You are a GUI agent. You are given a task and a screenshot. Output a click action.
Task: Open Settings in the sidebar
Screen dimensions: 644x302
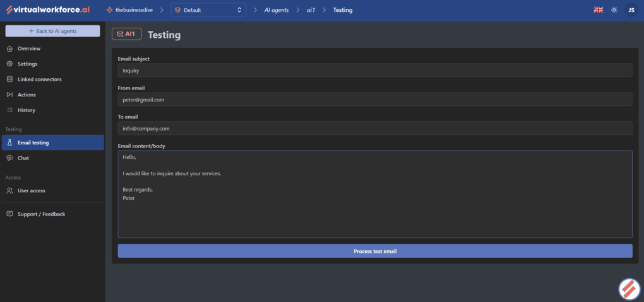click(52, 64)
